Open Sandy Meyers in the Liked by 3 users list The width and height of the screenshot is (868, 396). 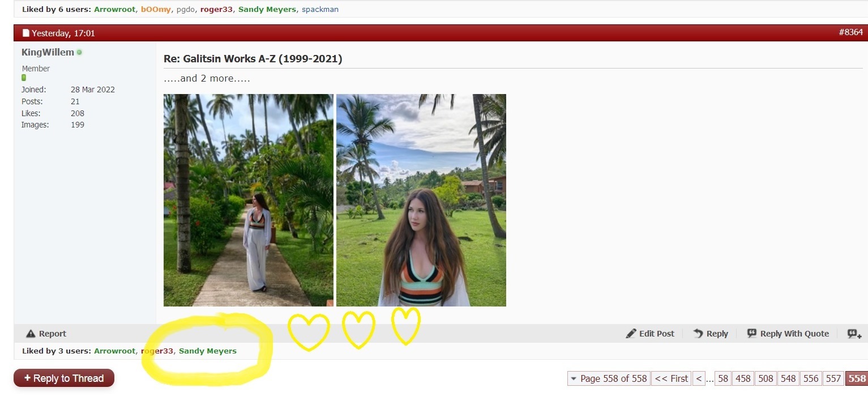coord(208,351)
